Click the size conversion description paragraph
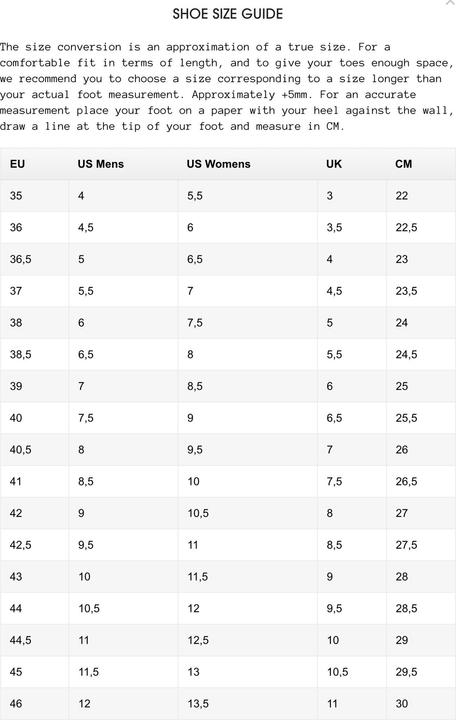 (x=227, y=86)
